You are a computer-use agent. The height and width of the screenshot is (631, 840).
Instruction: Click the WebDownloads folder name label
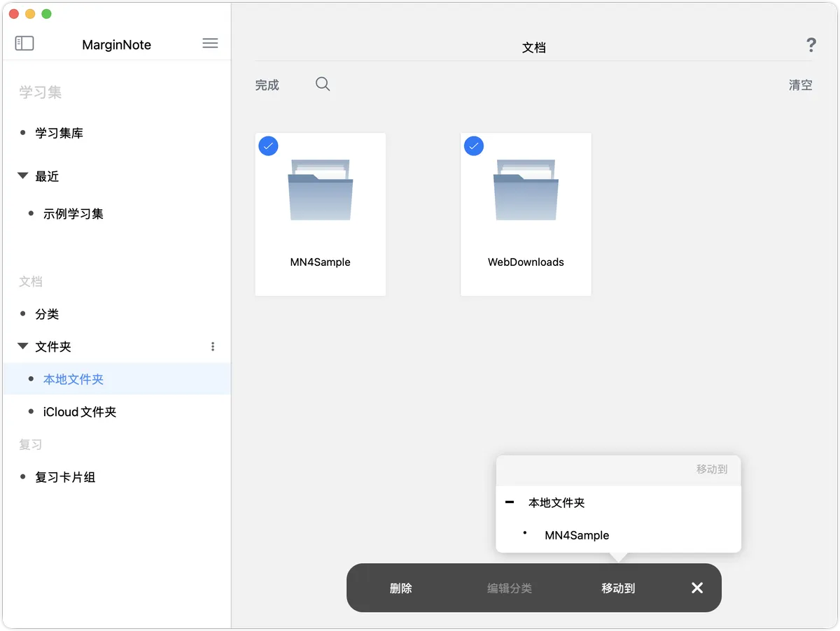click(526, 262)
